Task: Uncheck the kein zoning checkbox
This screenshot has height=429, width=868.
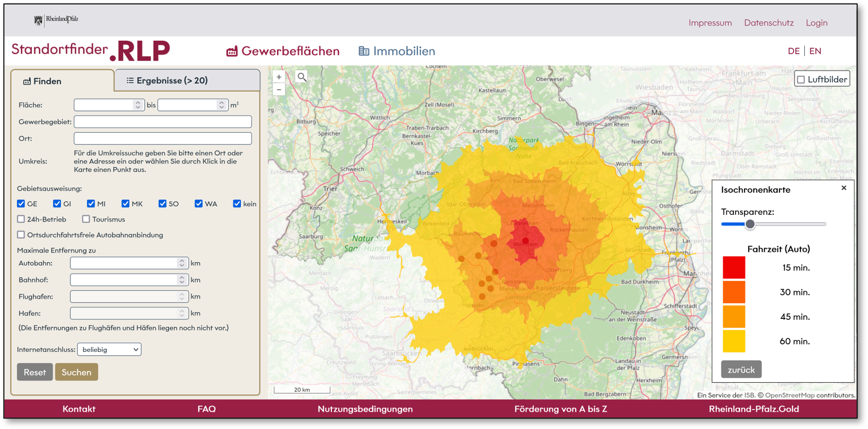Action: click(x=237, y=203)
